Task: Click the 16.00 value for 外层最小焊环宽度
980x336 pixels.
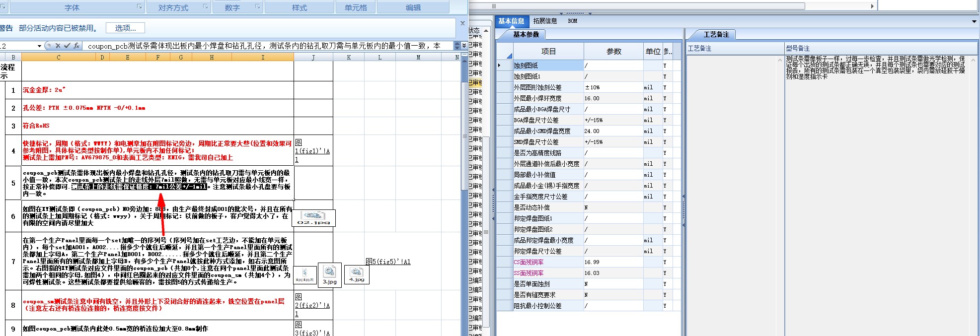Action: point(614,98)
